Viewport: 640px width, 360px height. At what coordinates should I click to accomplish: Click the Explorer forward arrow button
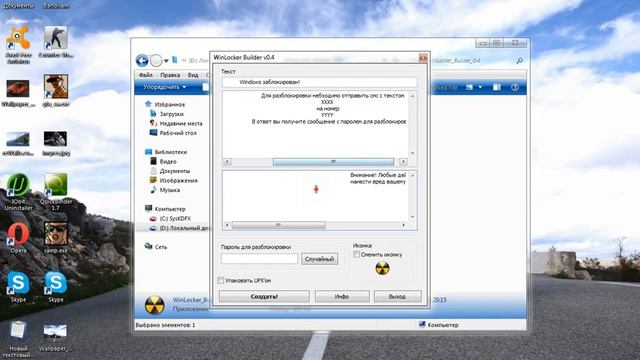point(156,61)
